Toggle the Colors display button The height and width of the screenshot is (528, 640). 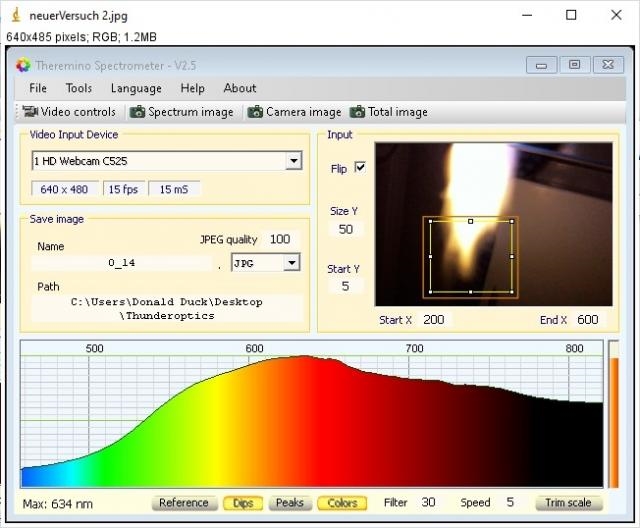point(342,503)
